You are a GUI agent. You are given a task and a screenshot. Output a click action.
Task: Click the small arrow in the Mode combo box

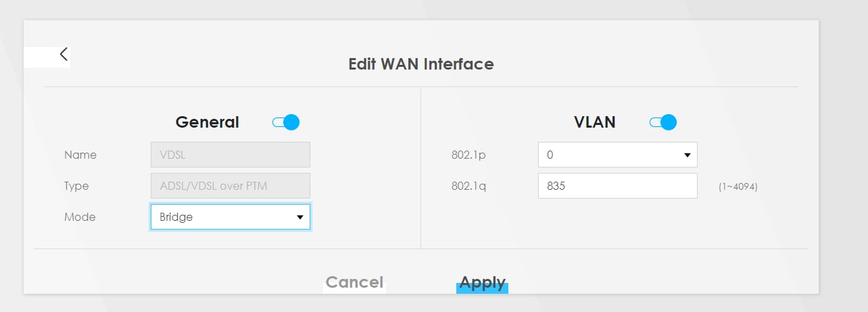pos(299,217)
